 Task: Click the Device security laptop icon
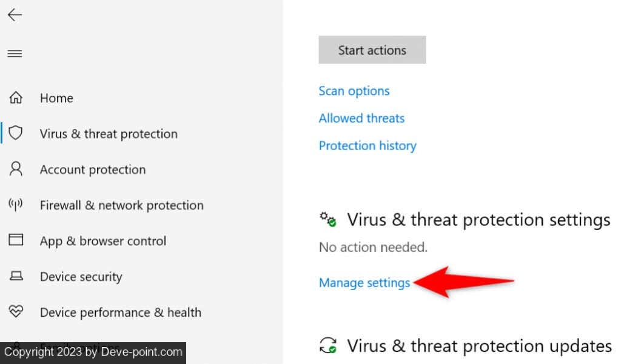point(16,276)
